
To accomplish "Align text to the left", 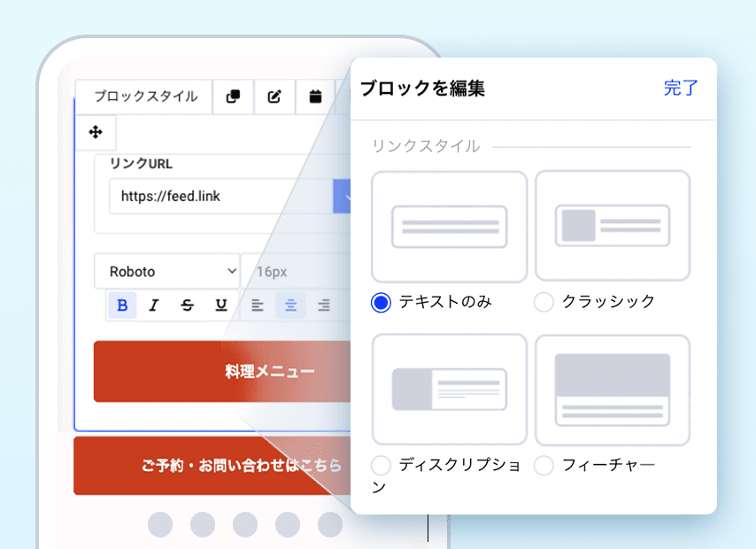I will [x=257, y=305].
